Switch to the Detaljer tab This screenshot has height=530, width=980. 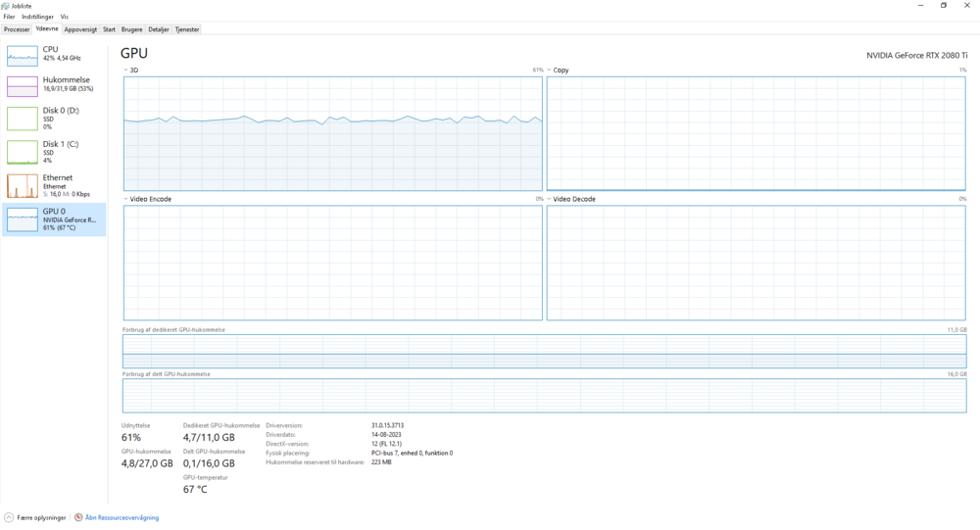click(x=159, y=29)
